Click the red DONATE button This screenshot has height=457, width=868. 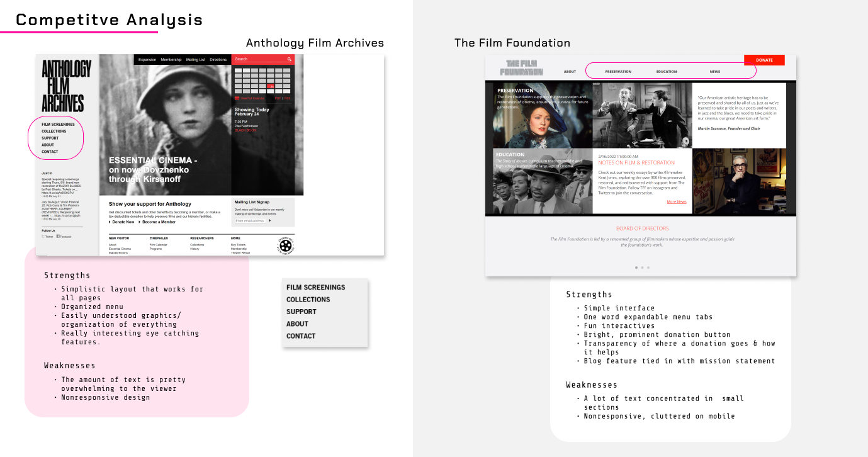tap(764, 60)
